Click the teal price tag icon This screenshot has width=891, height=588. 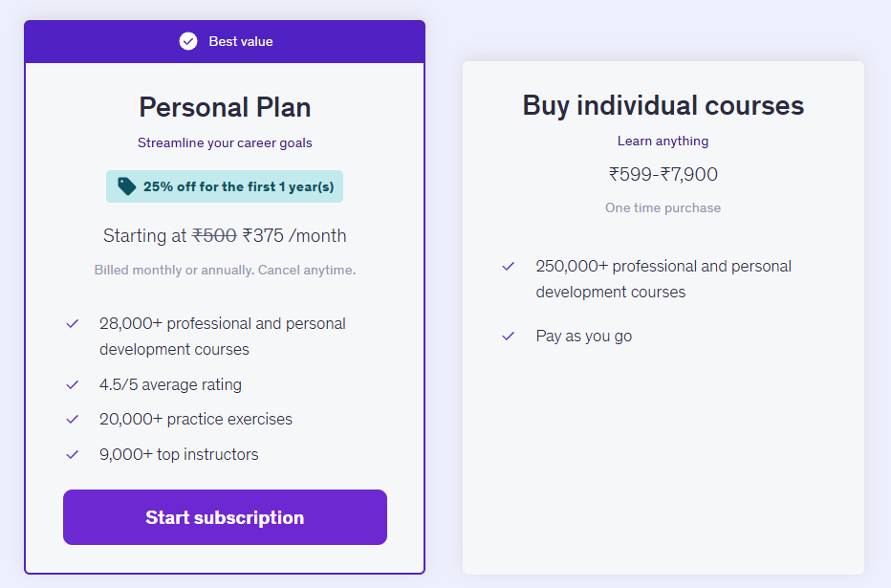click(125, 186)
